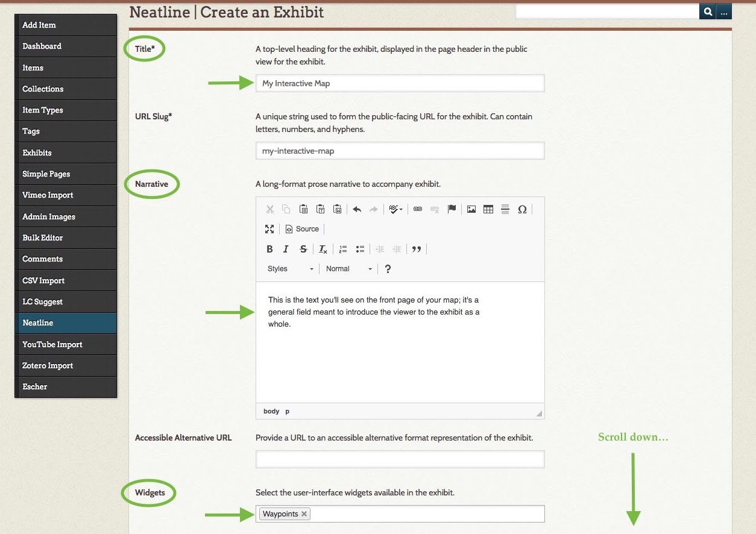756x534 pixels.
Task: Insert a special character with the Omega icon
Action: click(522, 209)
